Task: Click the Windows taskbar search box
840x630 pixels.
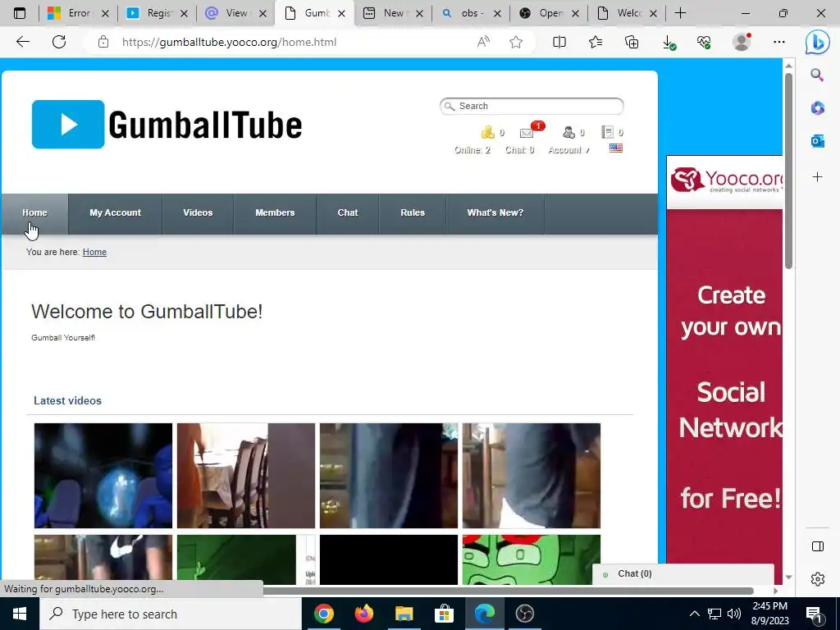Action: pyautogui.click(x=171, y=614)
